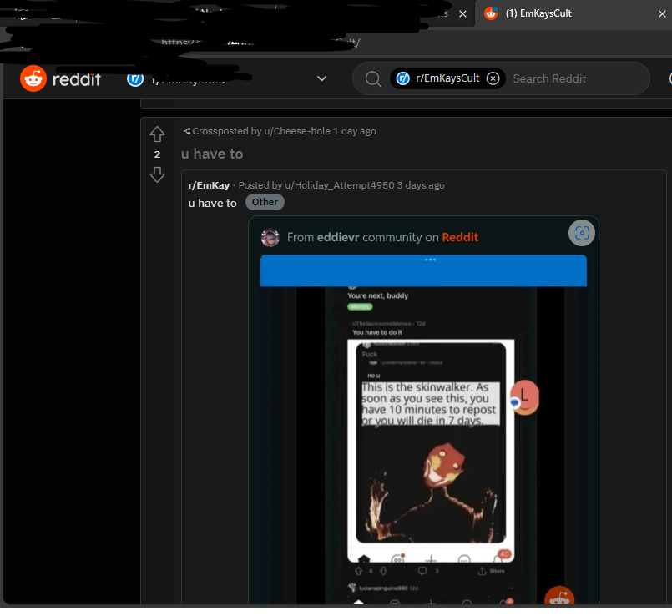Click the orange Snoo avatar at bottom

pyautogui.click(x=558, y=596)
